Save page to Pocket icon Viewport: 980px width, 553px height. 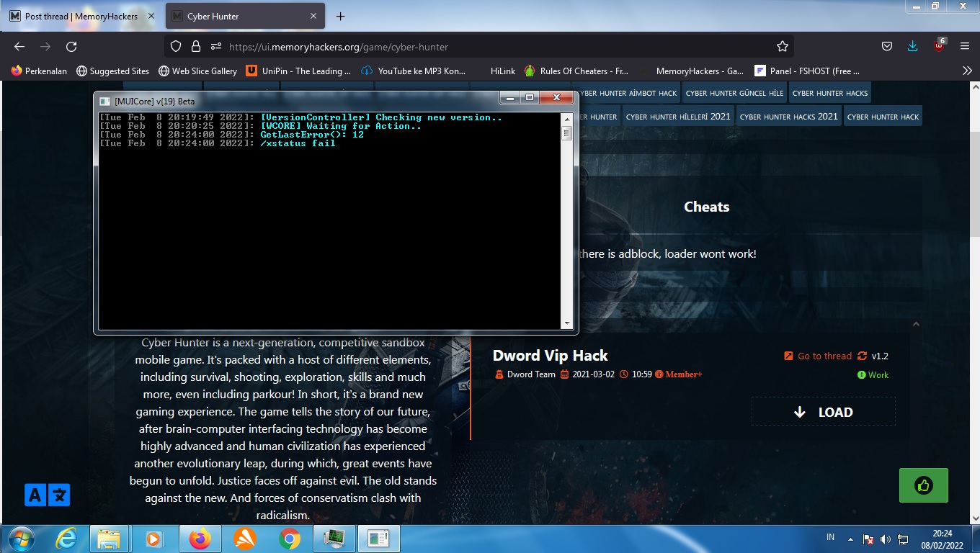(x=887, y=46)
